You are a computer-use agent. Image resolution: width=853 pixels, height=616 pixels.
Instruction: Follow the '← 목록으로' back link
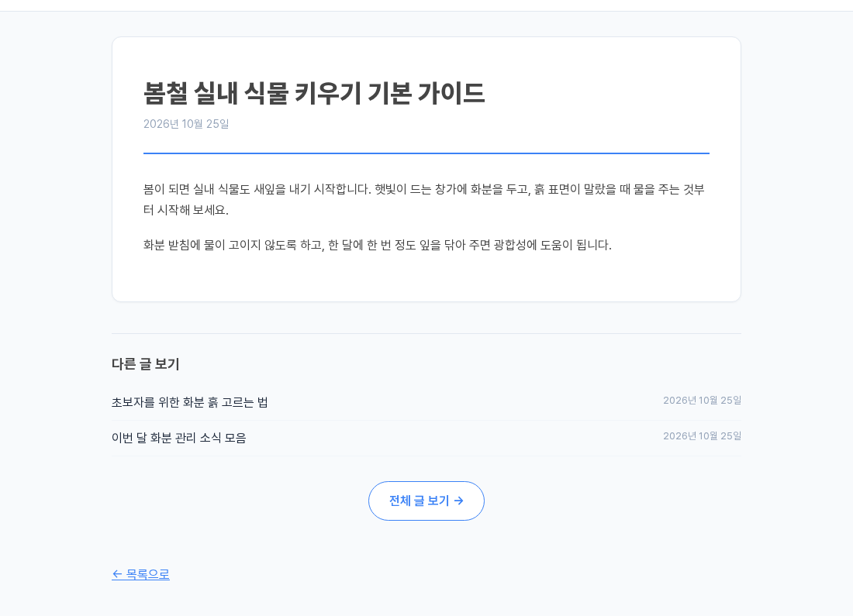[140, 574]
